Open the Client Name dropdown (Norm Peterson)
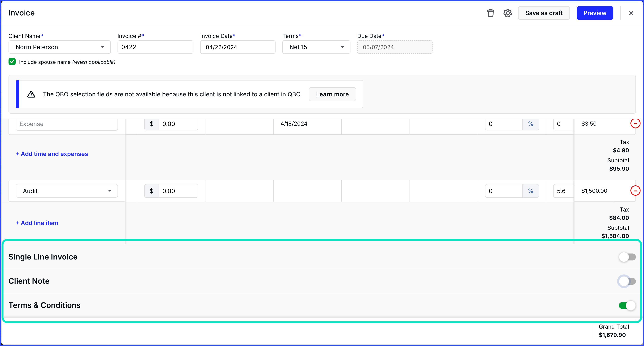 (59, 47)
